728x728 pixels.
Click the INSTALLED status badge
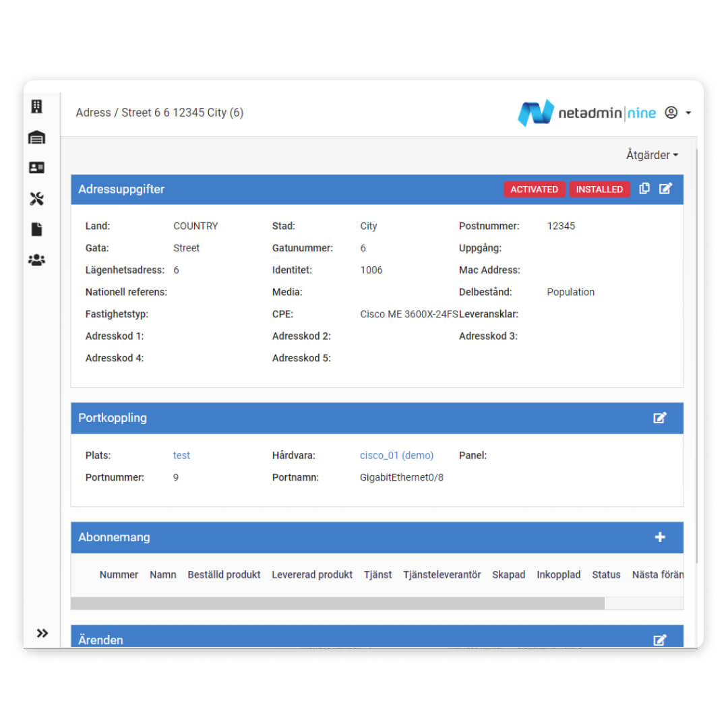599,189
